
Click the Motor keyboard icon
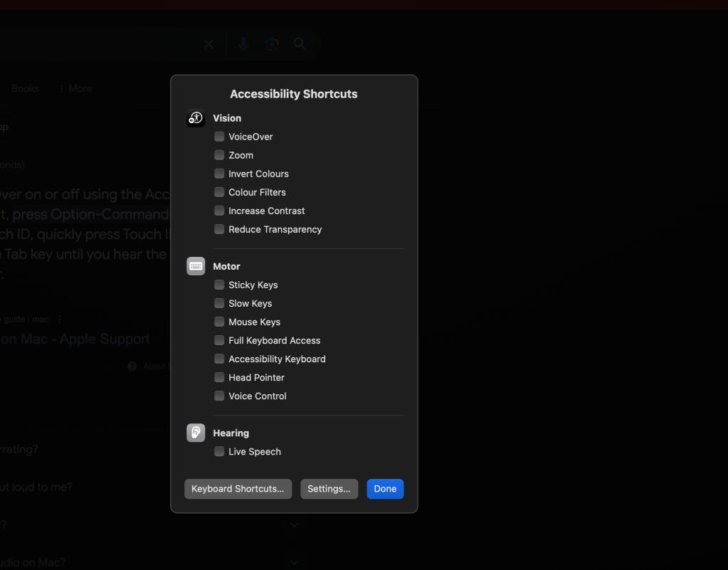(196, 266)
